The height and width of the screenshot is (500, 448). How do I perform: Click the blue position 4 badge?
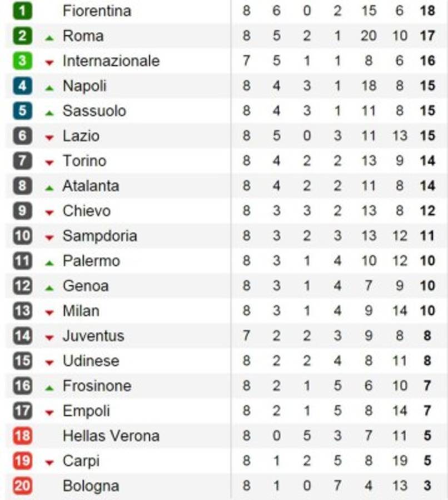pyautogui.click(x=22, y=86)
